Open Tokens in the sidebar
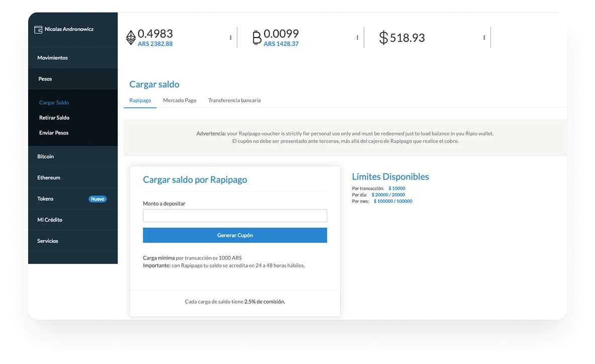Viewport: 595px width, 364px height. point(73,199)
